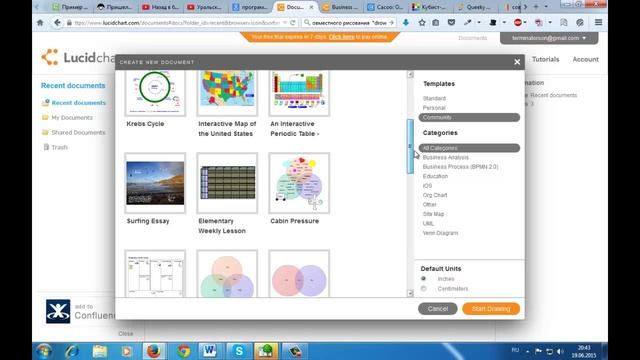Pick the Surfing Essay template thumbnail
The height and width of the screenshot is (360, 640).
[x=155, y=183]
